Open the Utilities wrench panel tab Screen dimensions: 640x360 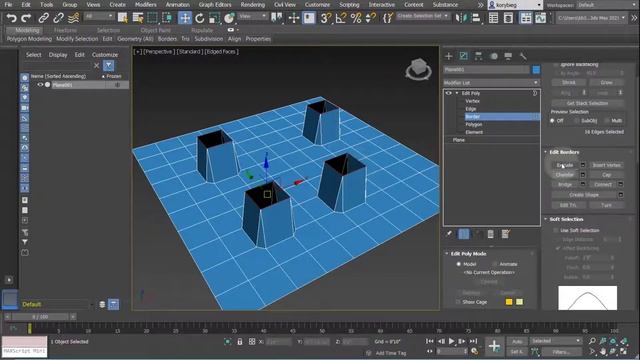523,56
